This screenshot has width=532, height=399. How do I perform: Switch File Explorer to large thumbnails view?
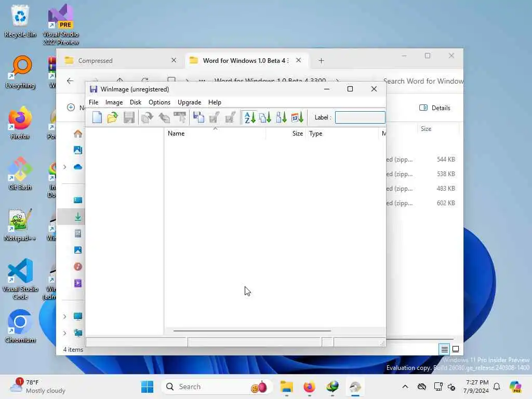click(x=456, y=349)
